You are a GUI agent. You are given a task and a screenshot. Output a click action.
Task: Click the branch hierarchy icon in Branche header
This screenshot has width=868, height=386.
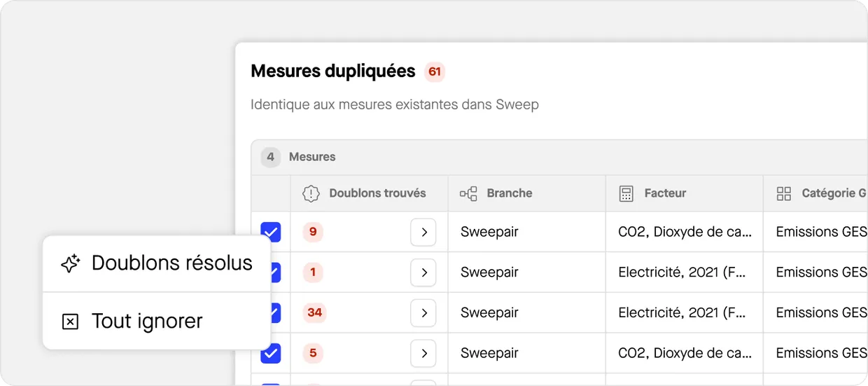click(x=468, y=193)
